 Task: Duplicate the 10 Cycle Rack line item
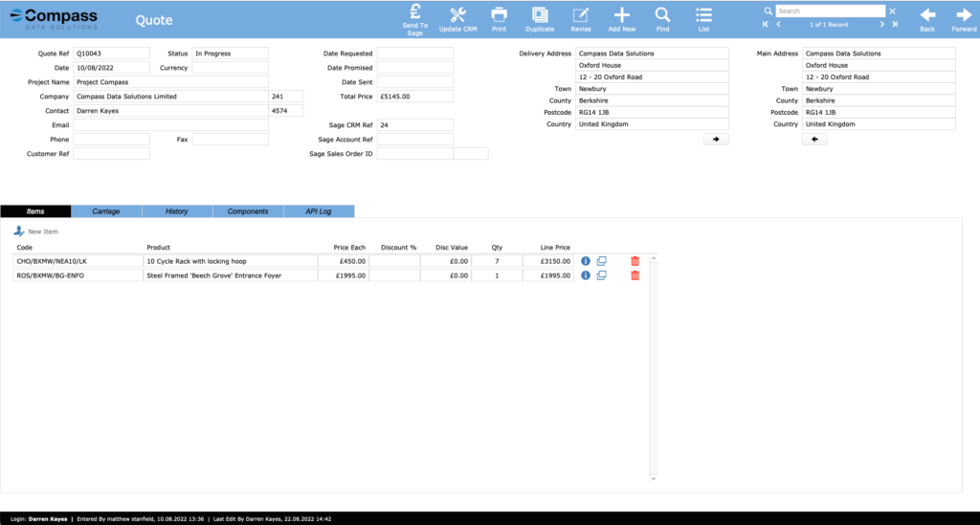602,260
